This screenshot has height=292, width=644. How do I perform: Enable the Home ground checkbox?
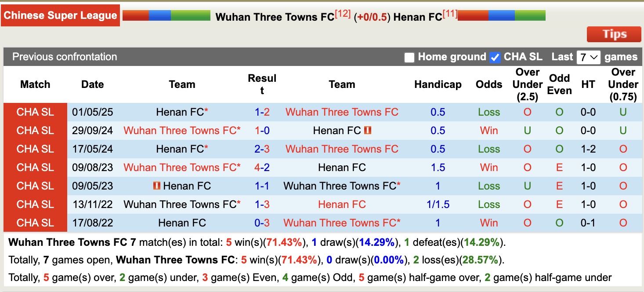409,57
